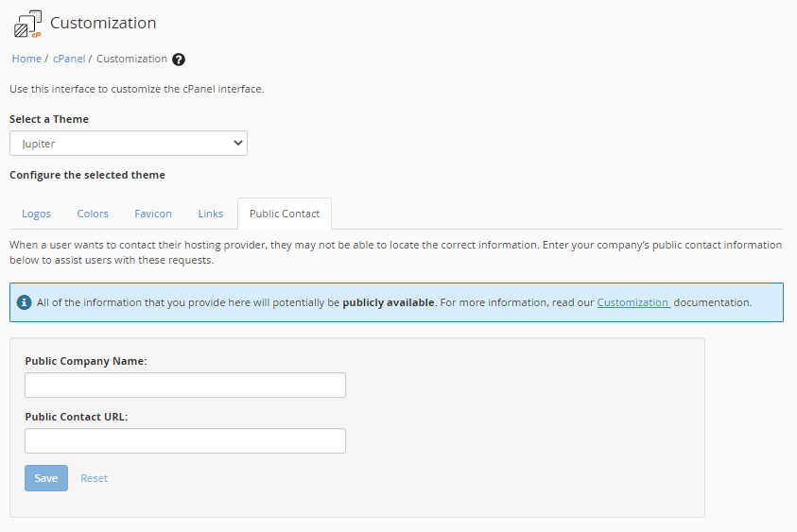
Task: Click the Customization page title
Action: (103, 23)
